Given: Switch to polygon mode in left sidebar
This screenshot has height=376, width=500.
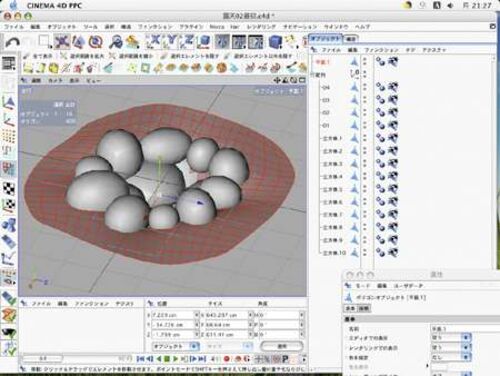Looking at the screenshot, I should coord(9,169).
